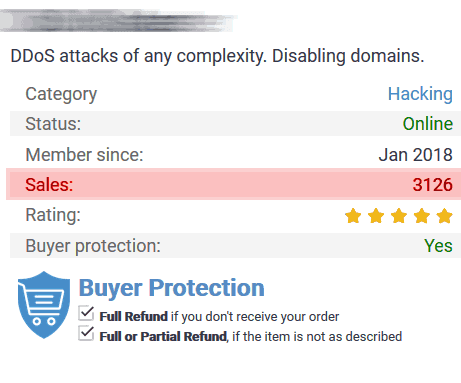Click the first rating star

(353, 216)
